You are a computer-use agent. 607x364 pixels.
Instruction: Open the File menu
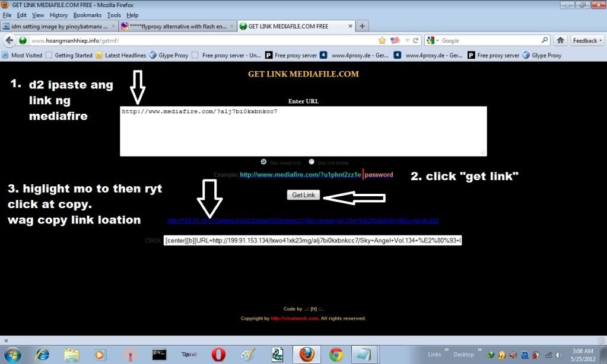click(7, 15)
